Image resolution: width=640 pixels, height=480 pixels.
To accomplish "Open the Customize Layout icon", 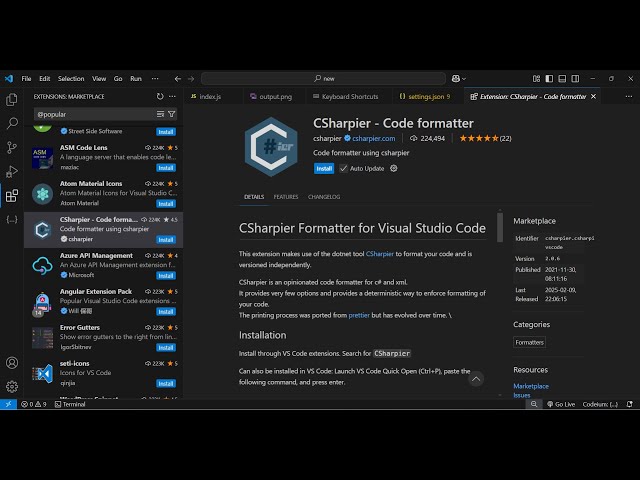I will point(536,78).
